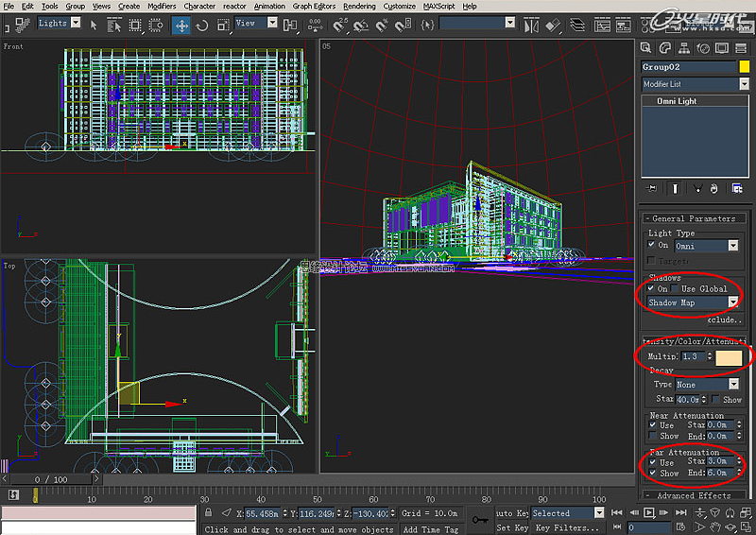756x535 pixels.
Task: Click the Rotate tool icon
Action: 201,25
